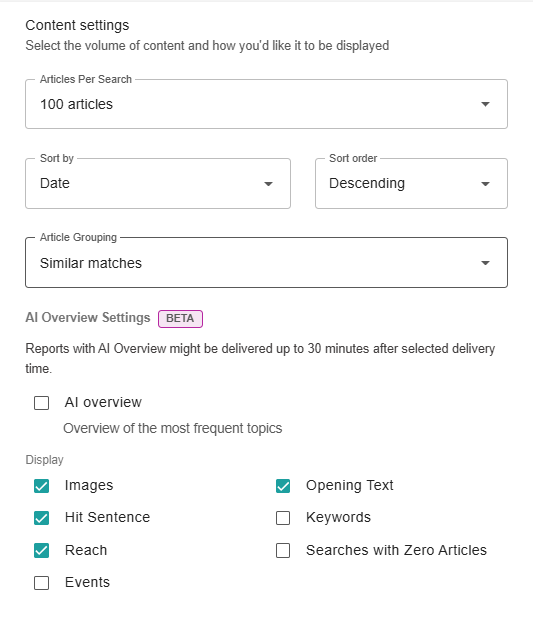Image resolution: width=533 pixels, height=628 pixels.
Task: Expand the Article Grouping selector
Action: coord(266,263)
